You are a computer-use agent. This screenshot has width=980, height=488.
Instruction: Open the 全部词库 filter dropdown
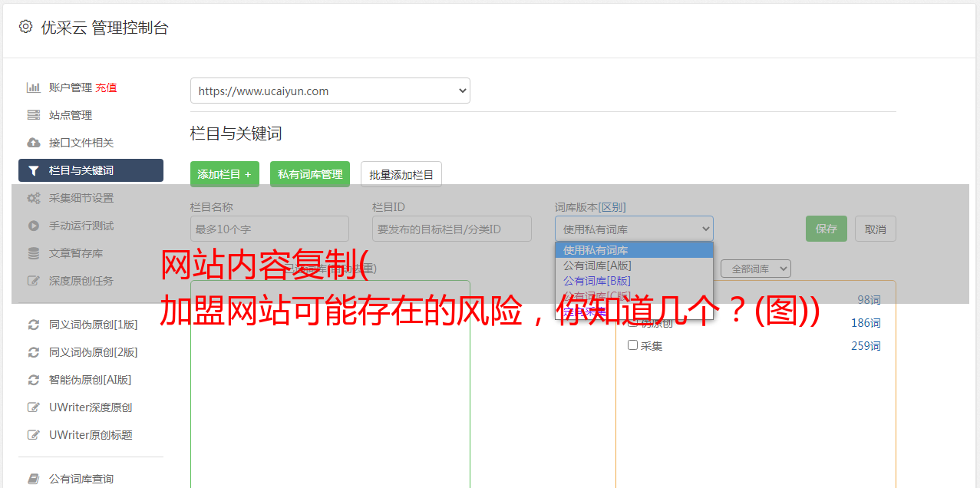pos(755,269)
